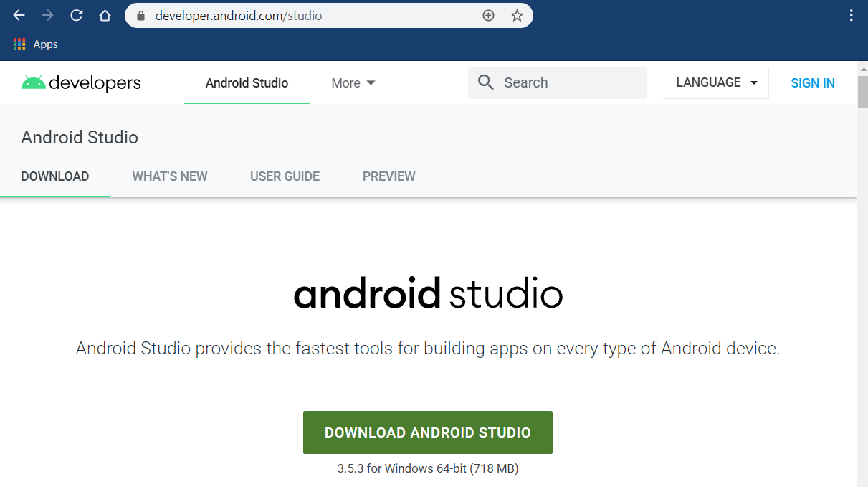This screenshot has width=868, height=487.
Task: Click the padlock site security icon
Action: (x=140, y=16)
